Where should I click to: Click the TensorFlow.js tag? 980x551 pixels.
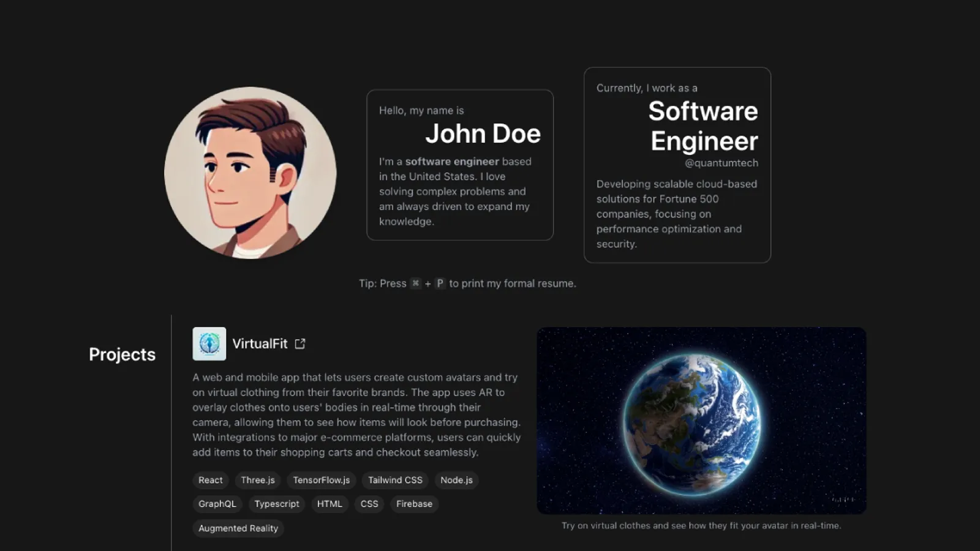click(321, 480)
